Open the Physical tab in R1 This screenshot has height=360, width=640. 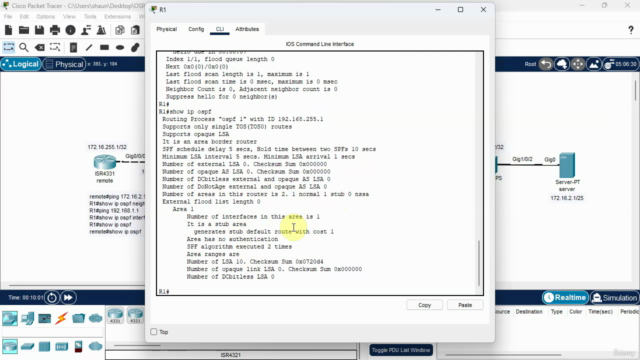click(167, 29)
